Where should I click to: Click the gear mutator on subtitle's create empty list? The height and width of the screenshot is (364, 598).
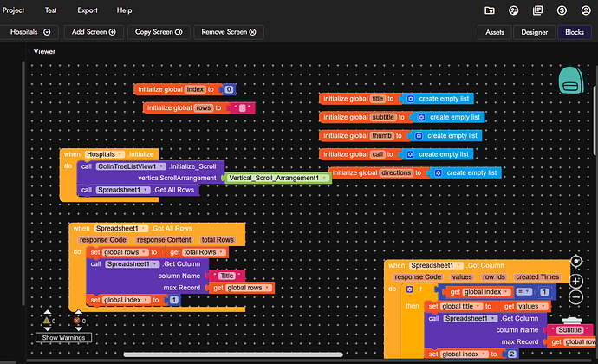tap(421, 118)
